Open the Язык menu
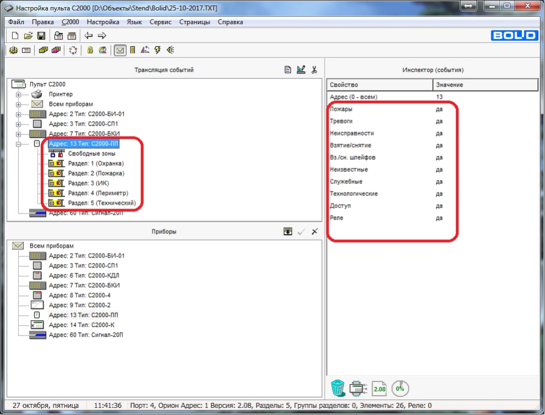 (134, 22)
